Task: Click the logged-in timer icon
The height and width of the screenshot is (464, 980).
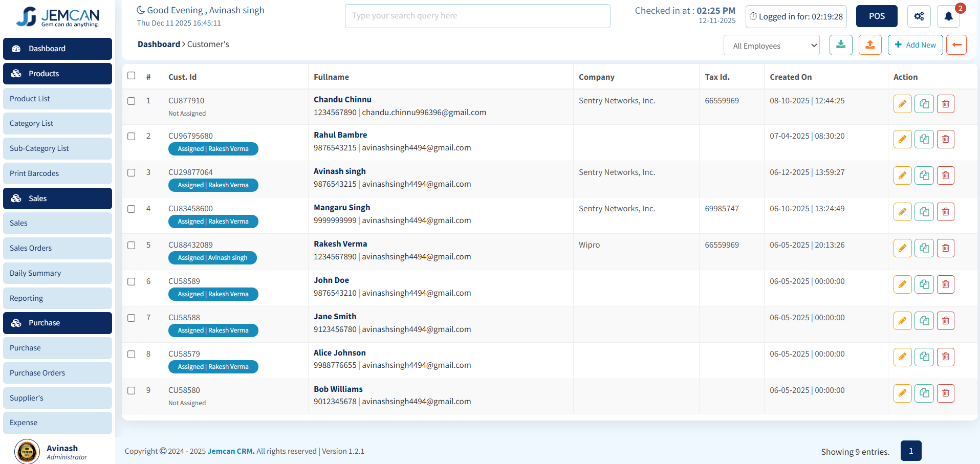Action: click(x=753, y=16)
